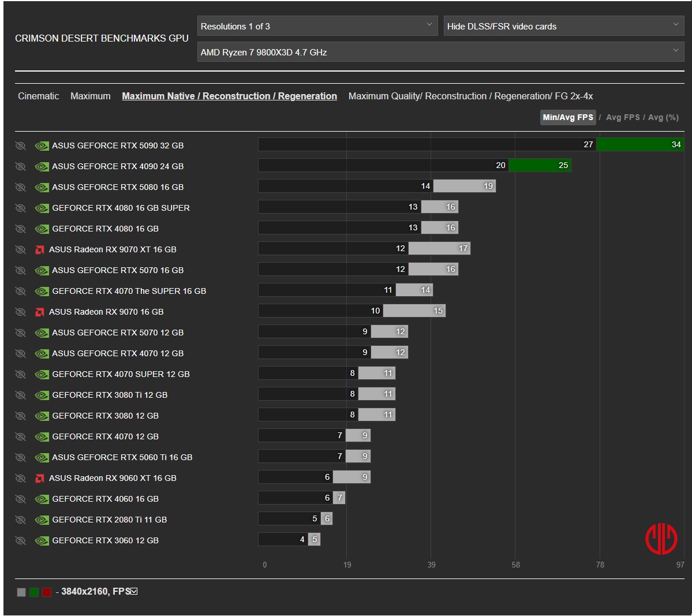Hide the GEFORCE RTX 4080 16 GB row
This screenshot has width=692, height=616.
[x=20, y=229]
